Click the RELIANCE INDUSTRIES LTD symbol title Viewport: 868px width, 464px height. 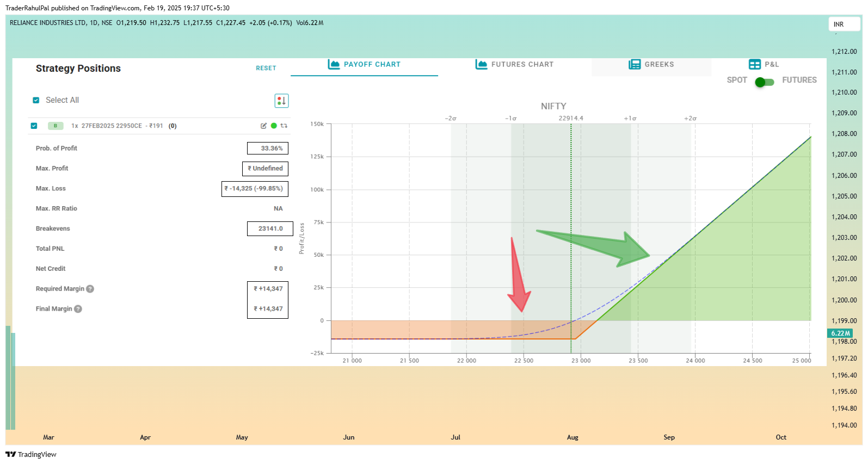[x=48, y=23]
